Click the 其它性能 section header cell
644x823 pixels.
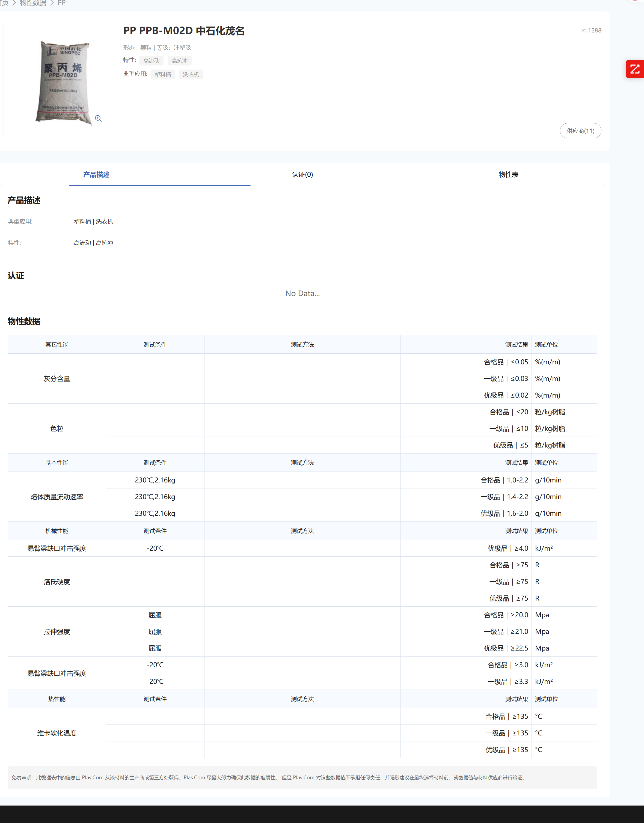[57, 344]
